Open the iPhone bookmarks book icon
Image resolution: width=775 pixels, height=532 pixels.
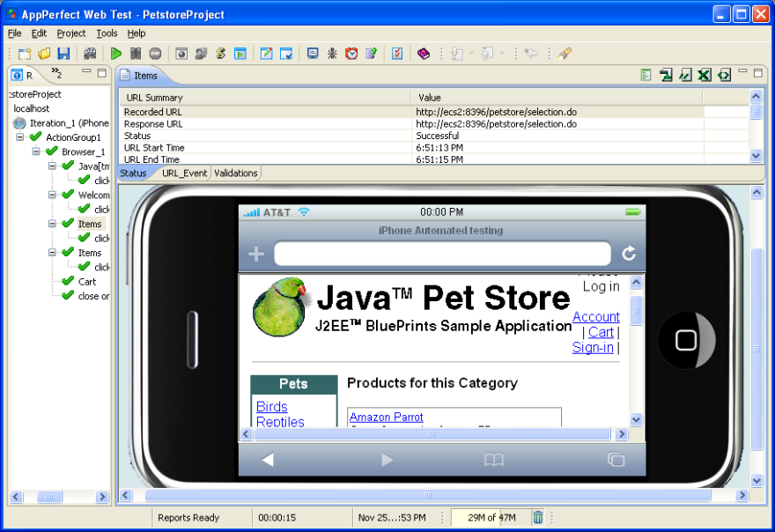point(494,460)
